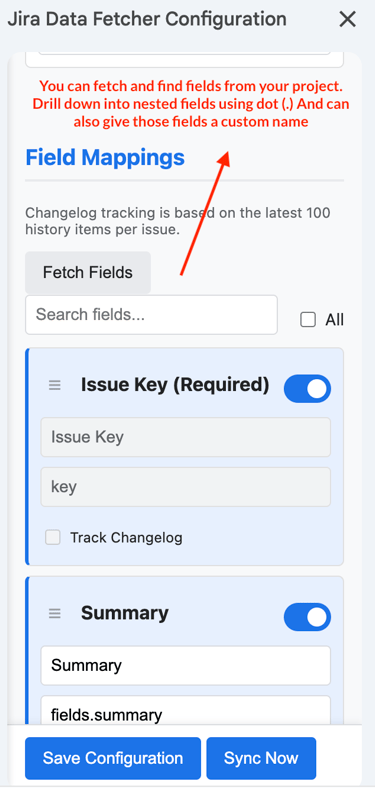Click the 'key' path input field

(185, 487)
